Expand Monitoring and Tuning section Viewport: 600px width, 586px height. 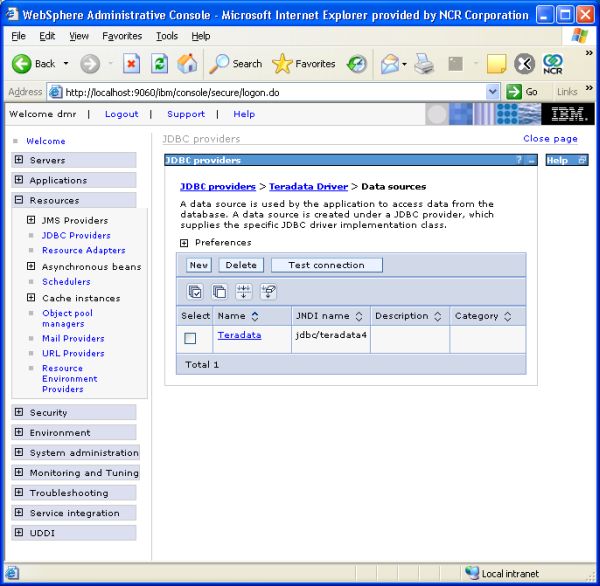19,472
